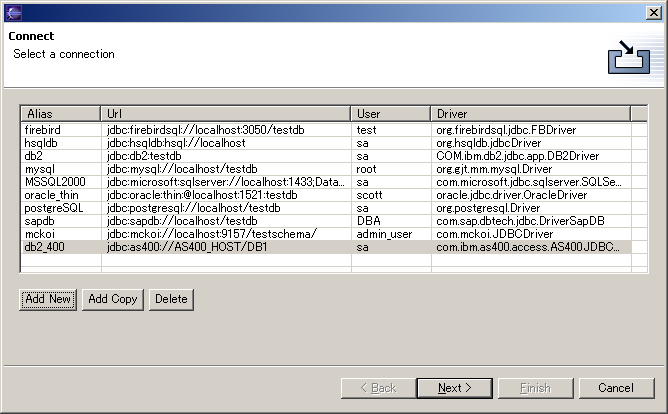
Task: Click the jdbc:db2:testdb url cell
Action: pos(144,156)
